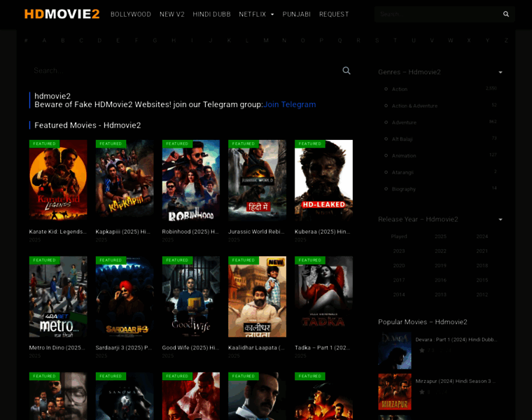The height and width of the screenshot is (420, 532).
Task: Jump to the # symbol in alphabet bar
Action: (26, 41)
